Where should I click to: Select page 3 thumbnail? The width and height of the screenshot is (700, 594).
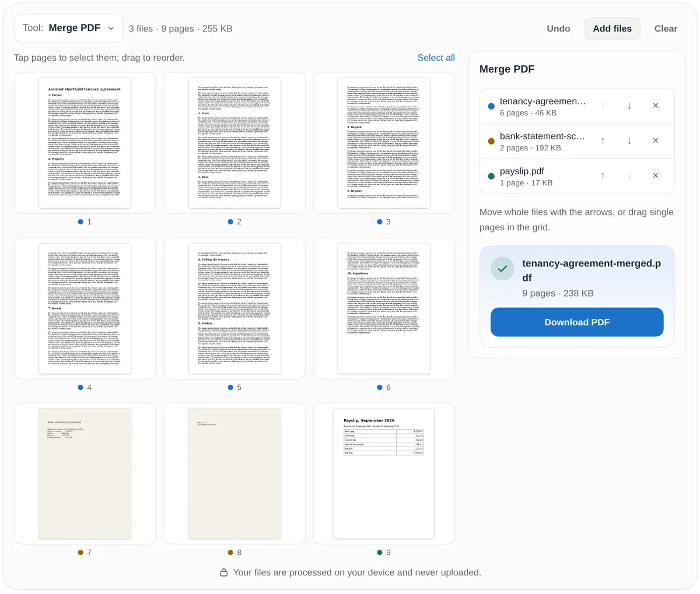[x=384, y=143]
